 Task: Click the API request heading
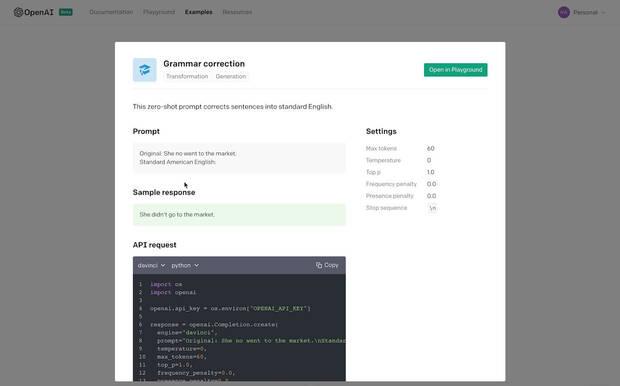(x=155, y=245)
